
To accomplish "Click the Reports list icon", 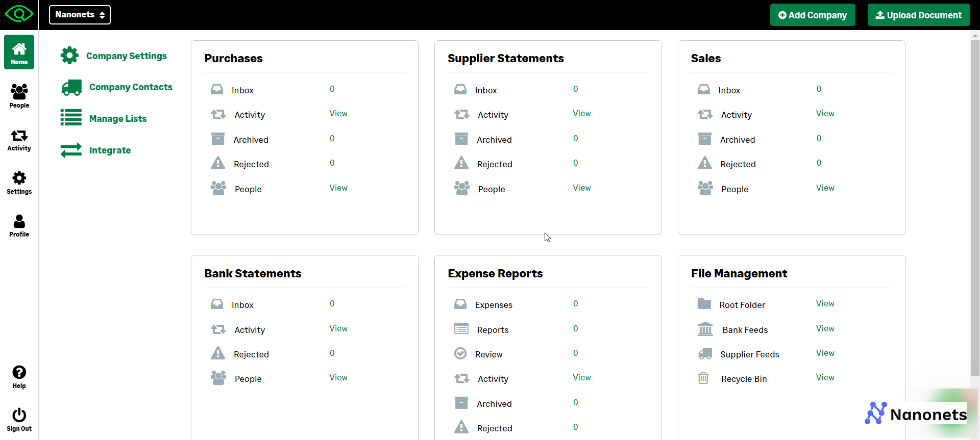I will point(461,329).
